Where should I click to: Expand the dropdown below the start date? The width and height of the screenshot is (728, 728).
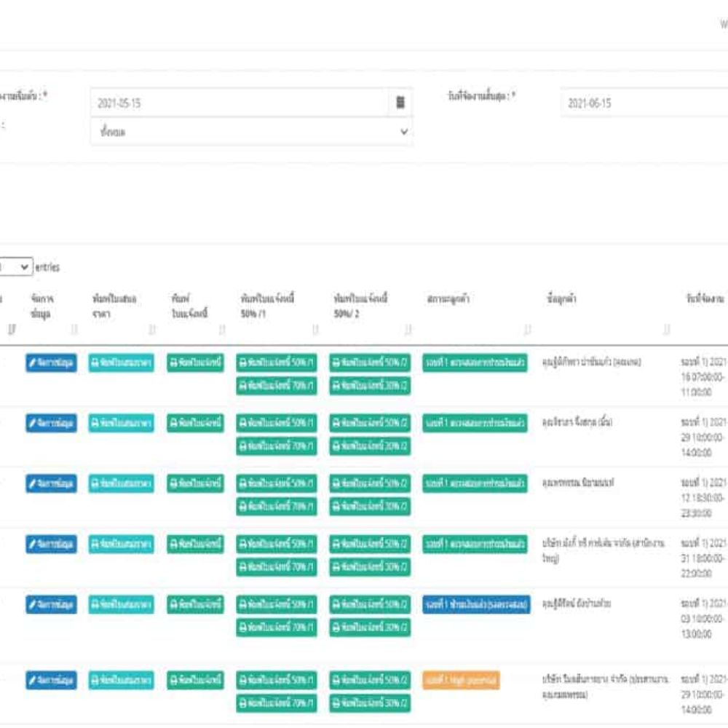coord(251,132)
